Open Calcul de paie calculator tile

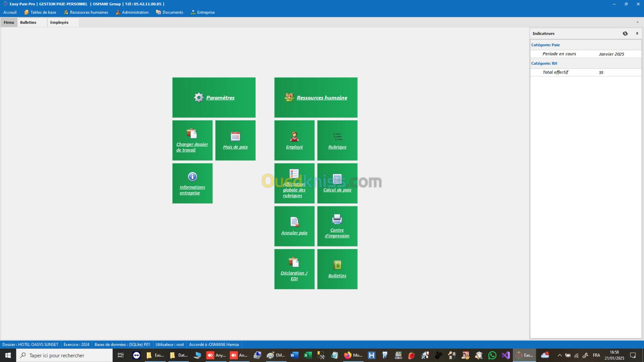tap(337, 183)
